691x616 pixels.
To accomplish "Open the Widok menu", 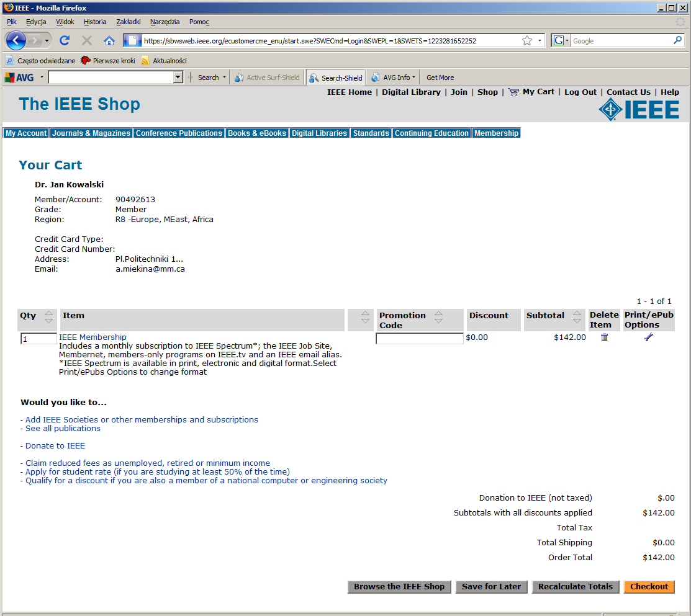I will coord(65,22).
